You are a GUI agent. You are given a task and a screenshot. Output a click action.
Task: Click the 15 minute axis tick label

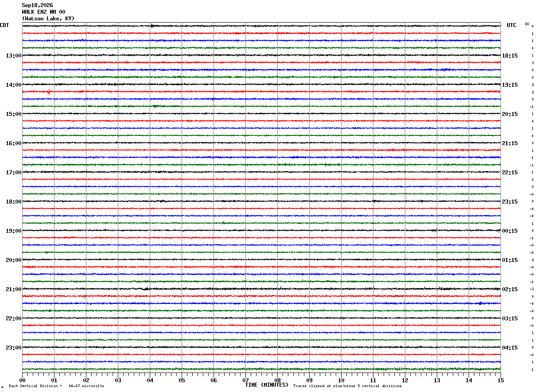(x=501, y=380)
